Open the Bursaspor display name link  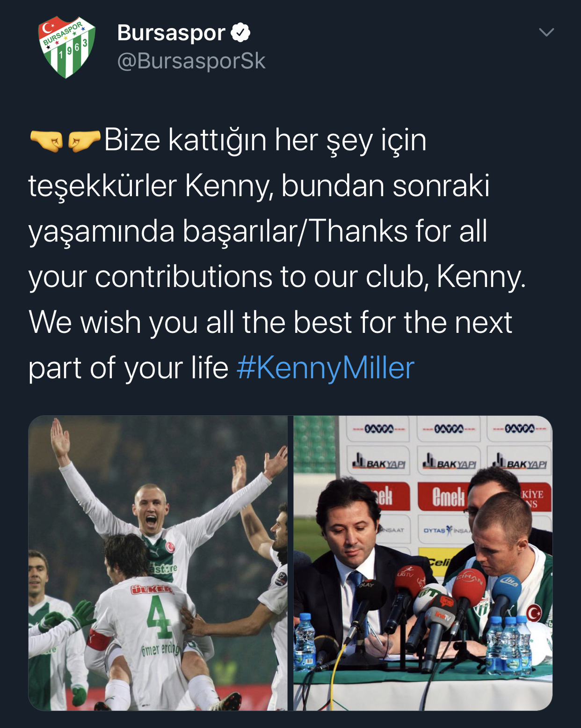(x=171, y=32)
